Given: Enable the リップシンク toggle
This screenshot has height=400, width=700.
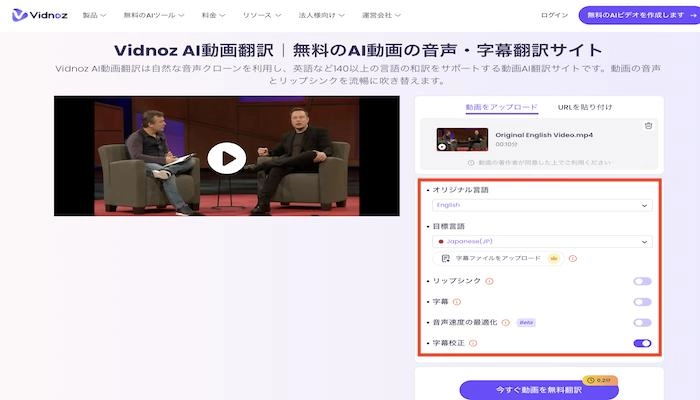Looking at the screenshot, I should [x=642, y=281].
